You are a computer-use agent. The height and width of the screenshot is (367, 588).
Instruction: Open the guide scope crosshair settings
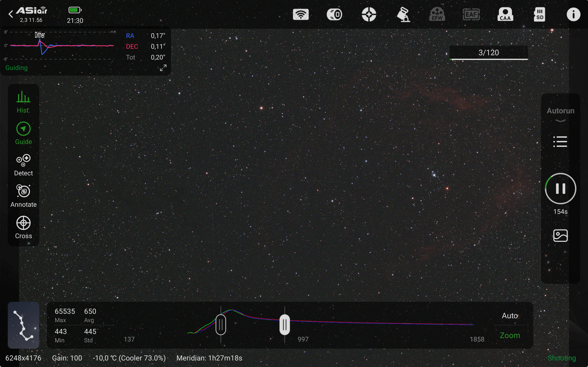click(x=369, y=14)
